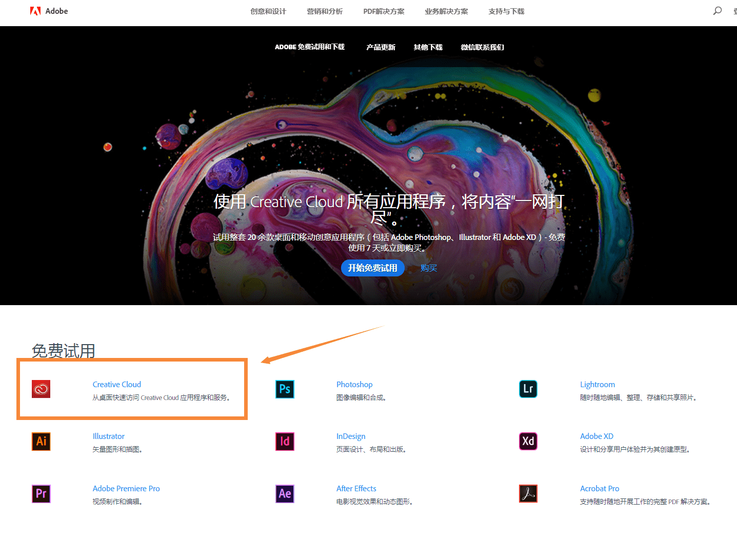Click description 设计和分享用户体验并为其创建原型。
Viewport: 737px width, 560px height.
635,449
